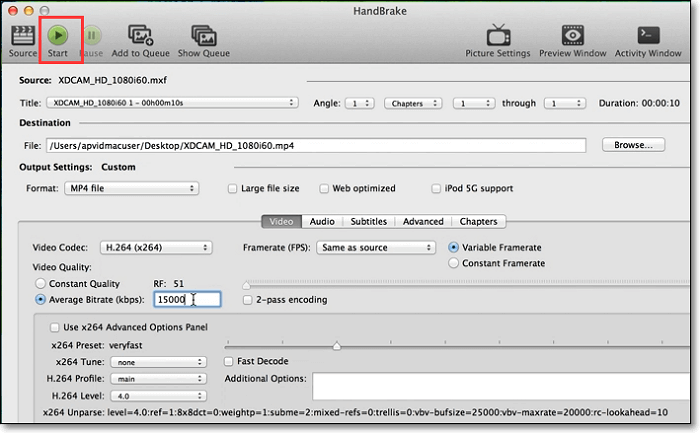Select Constant Quality radio button
This screenshot has height=433, width=700.
tap(41, 284)
